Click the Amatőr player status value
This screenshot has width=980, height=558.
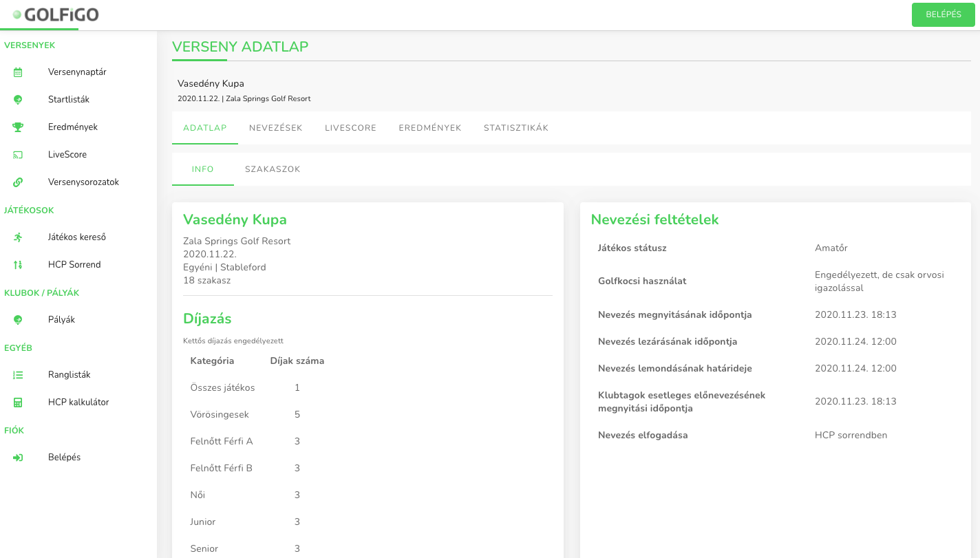tap(833, 248)
